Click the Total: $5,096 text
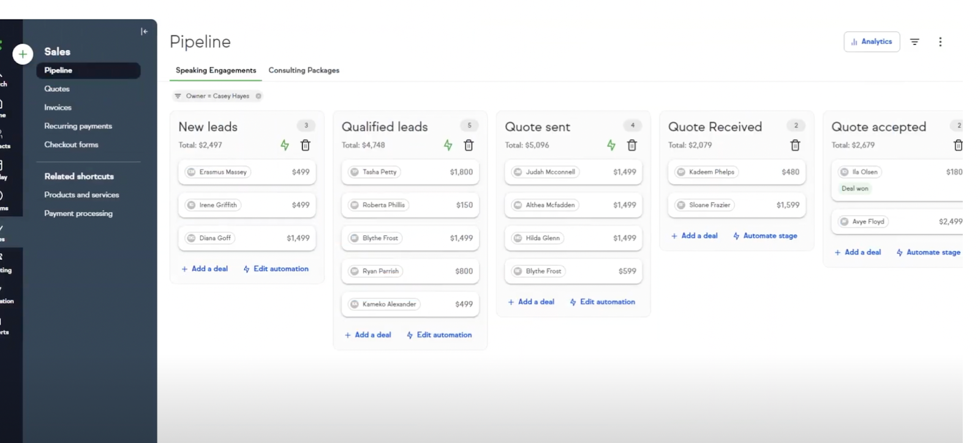Image resolution: width=980 pixels, height=443 pixels. (x=527, y=145)
